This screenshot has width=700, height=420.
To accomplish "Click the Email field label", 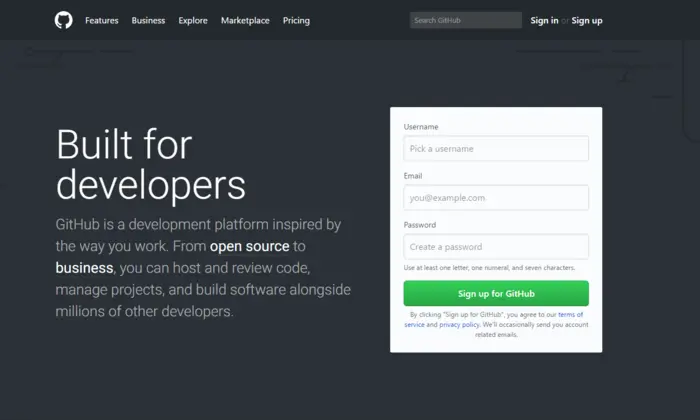I will [x=412, y=176].
